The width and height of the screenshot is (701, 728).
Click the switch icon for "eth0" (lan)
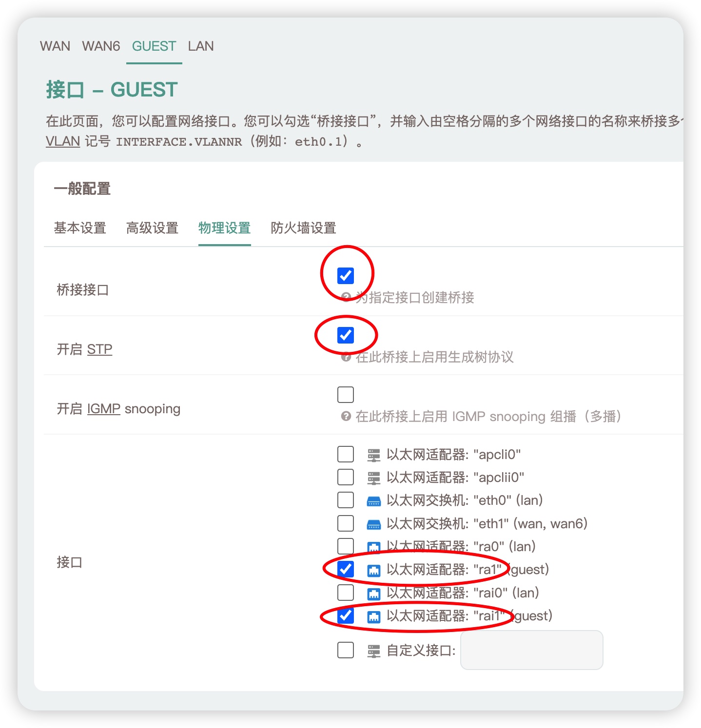tap(373, 500)
